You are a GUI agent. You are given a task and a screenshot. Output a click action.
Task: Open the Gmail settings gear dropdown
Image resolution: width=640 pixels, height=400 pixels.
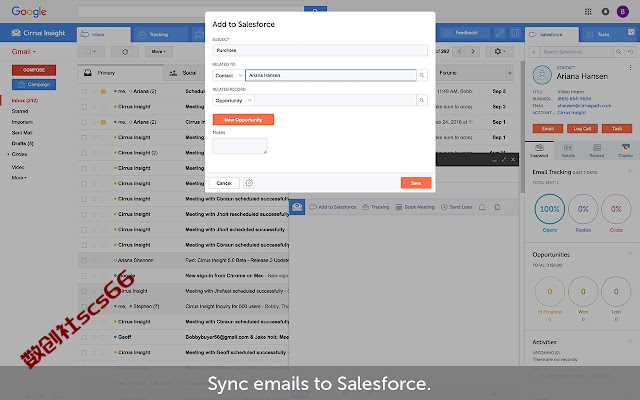500,51
